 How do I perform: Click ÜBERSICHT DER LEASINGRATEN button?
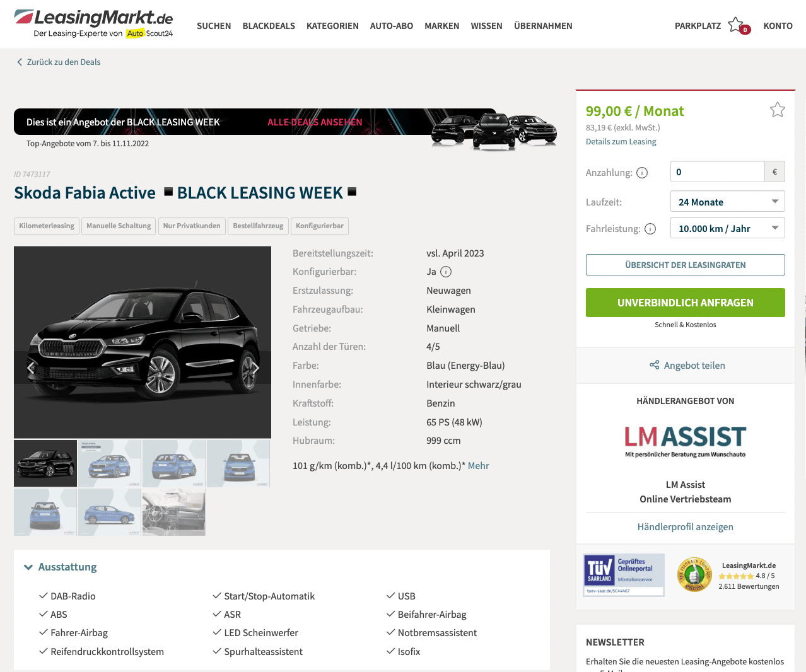point(685,265)
